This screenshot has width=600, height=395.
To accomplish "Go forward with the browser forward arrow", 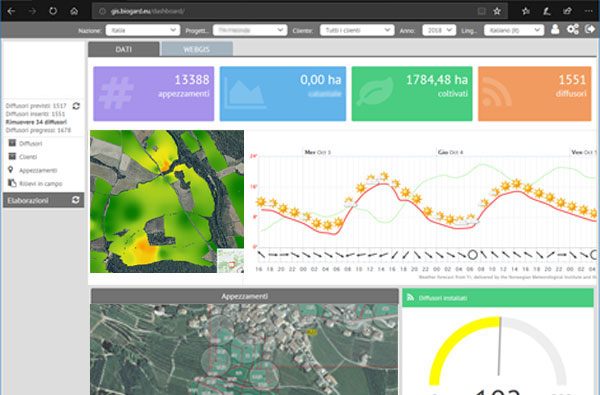I will [x=32, y=11].
